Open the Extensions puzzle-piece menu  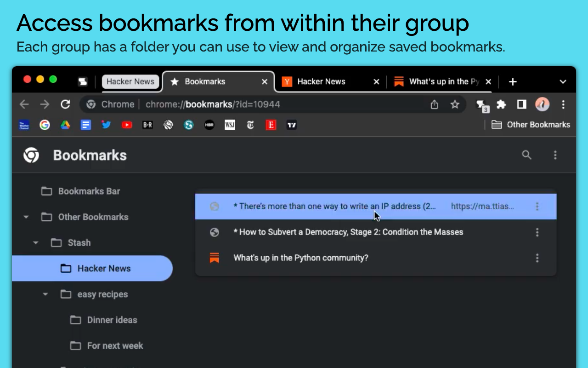click(501, 104)
